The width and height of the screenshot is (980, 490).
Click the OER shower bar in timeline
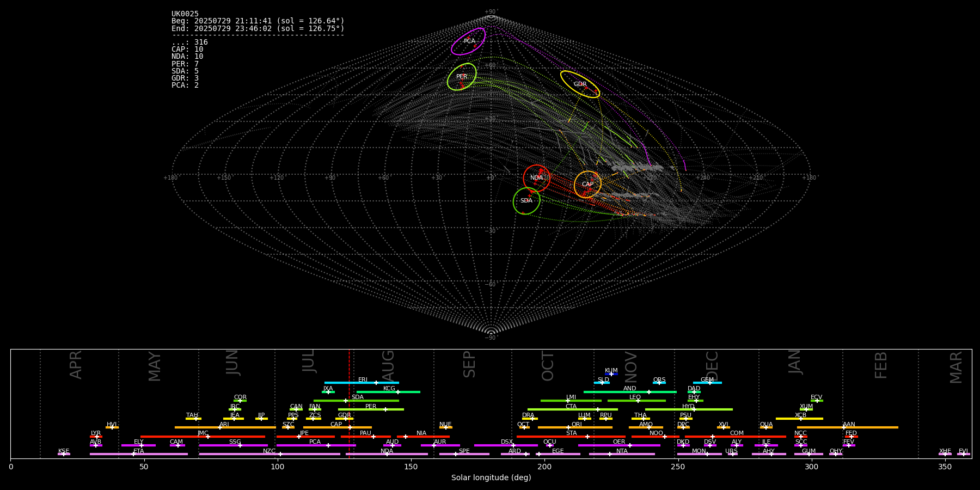[x=619, y=445]
